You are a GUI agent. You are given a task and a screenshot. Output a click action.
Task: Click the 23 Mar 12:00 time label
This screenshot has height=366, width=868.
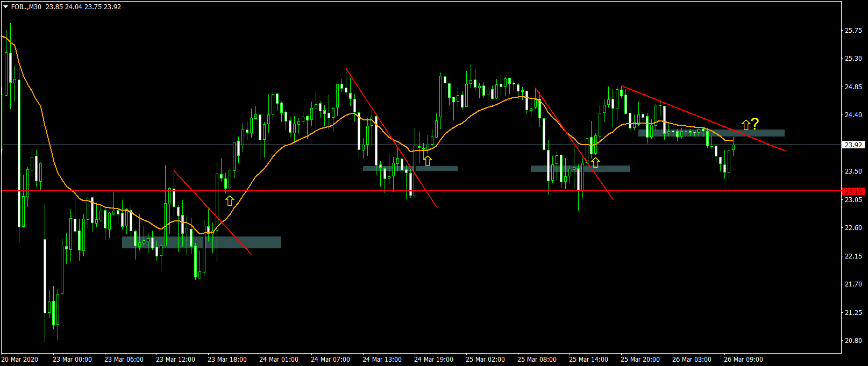click(175, 360)
